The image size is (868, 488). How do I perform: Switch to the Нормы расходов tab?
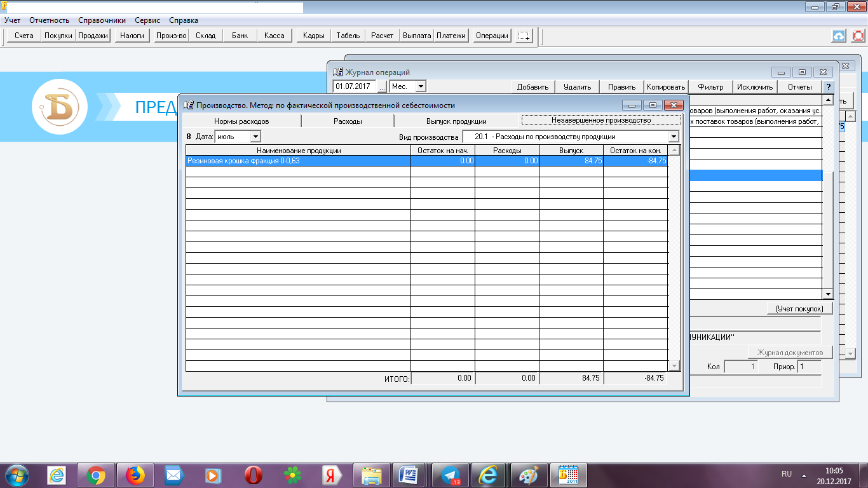241,121
